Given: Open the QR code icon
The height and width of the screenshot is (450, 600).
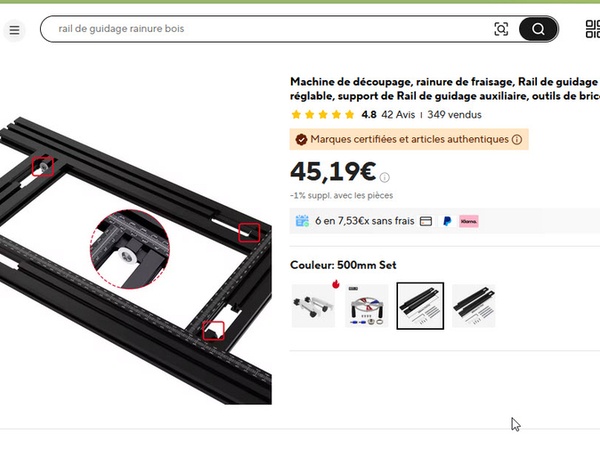Looking at the screenshot, I should click(593, 29).
